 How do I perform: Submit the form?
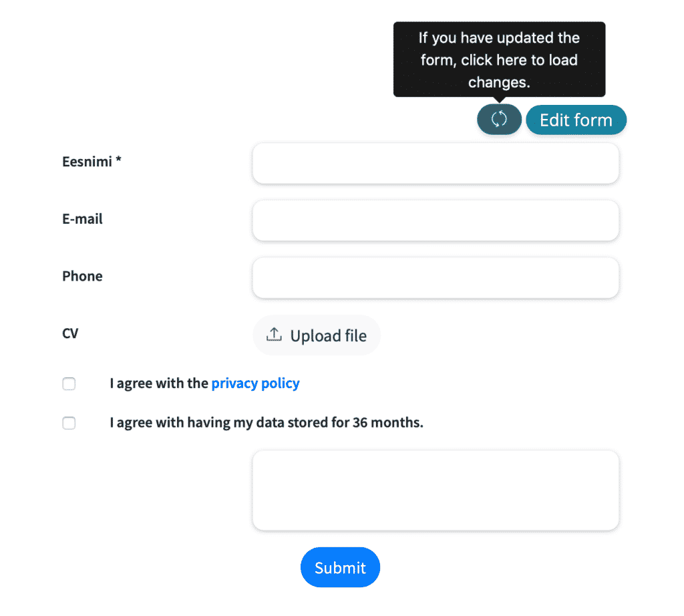(x=340, y=567)
